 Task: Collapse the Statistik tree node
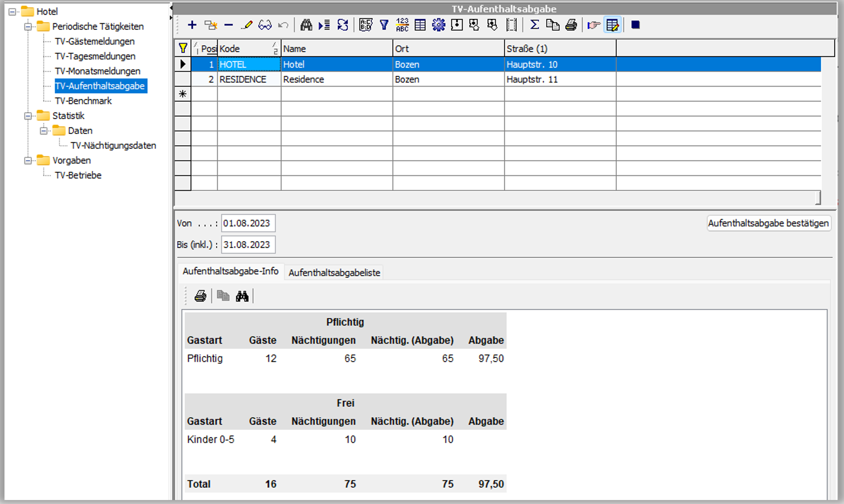click(28, 116)
